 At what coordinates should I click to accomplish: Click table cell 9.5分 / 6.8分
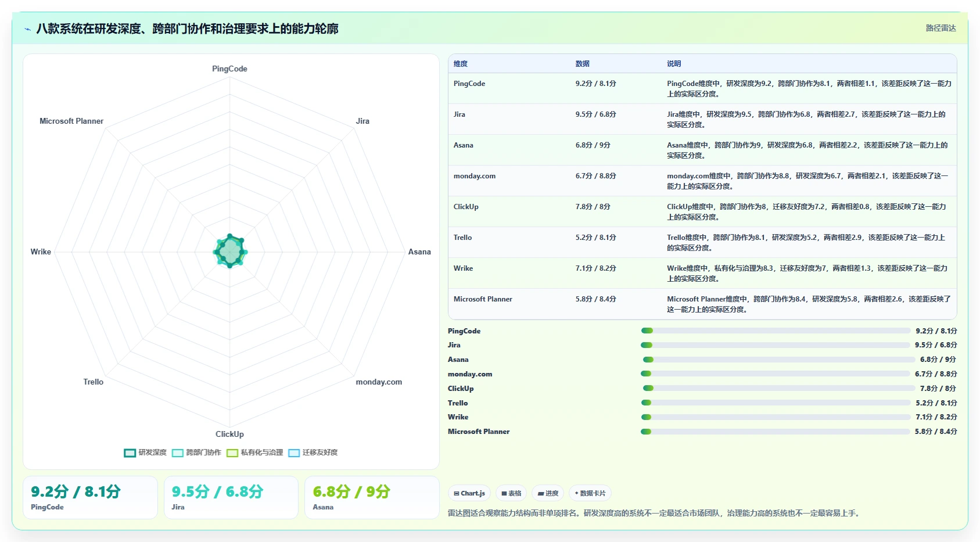(x=596, y=114)
